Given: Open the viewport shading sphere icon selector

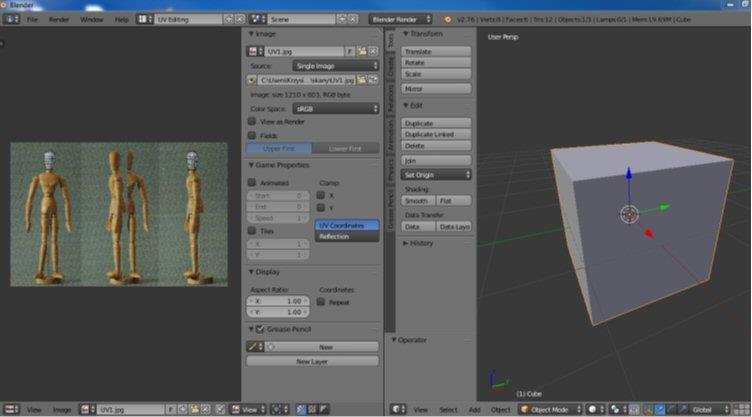Looking at the screenshot, I should point(595,409).
